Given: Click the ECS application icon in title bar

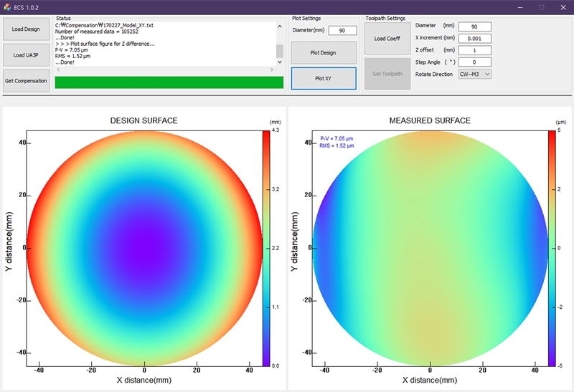Looking at the screenshot, I should [x=8, y=6].
